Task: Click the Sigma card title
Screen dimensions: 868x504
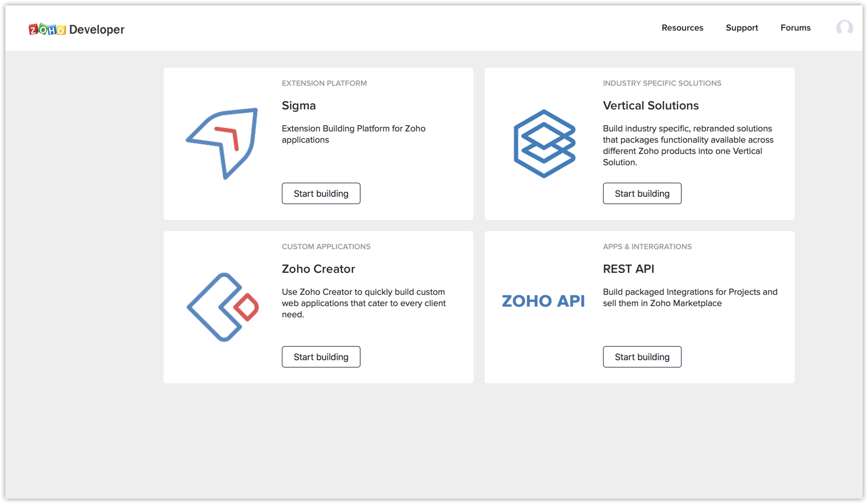Action: tap(299, 105)
